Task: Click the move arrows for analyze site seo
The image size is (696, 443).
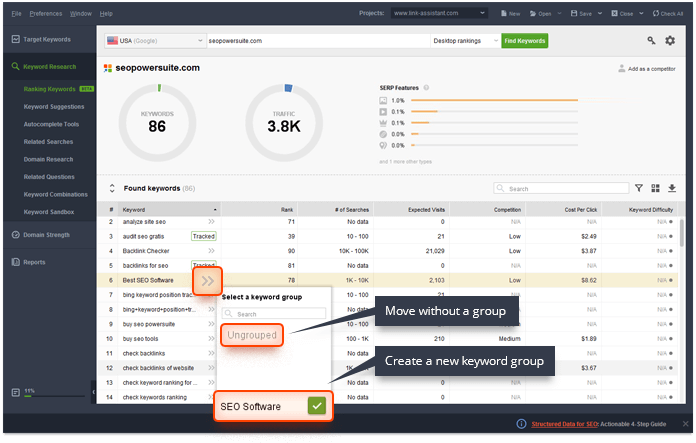Action: pos(211,222)
